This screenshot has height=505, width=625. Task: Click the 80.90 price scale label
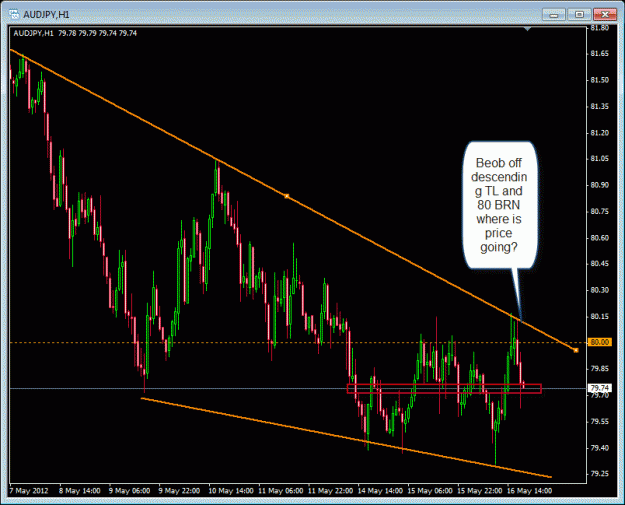pos(599,185)
